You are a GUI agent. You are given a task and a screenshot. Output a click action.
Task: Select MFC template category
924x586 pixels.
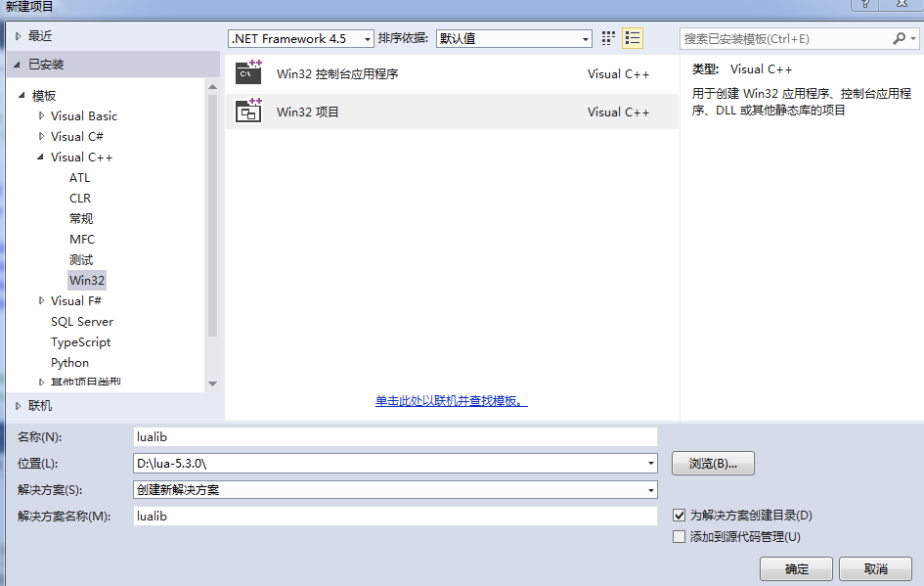[82, 240]
